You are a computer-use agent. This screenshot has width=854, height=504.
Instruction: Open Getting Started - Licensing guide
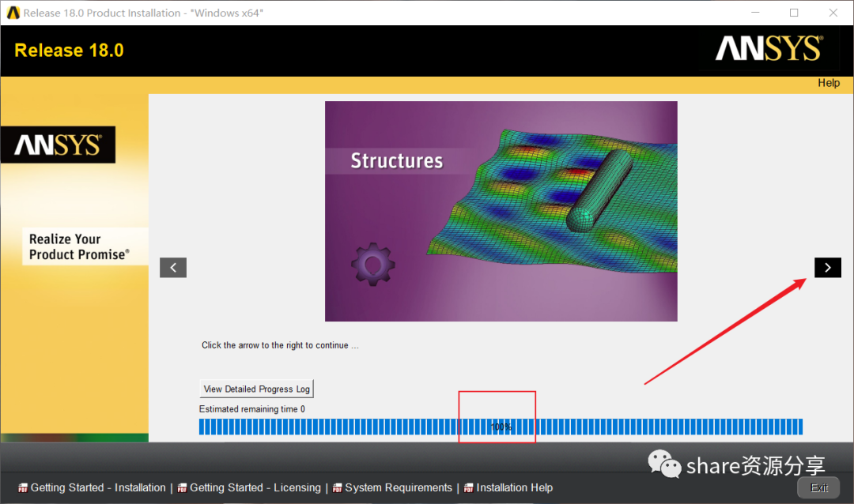click(x=255, y=487)
